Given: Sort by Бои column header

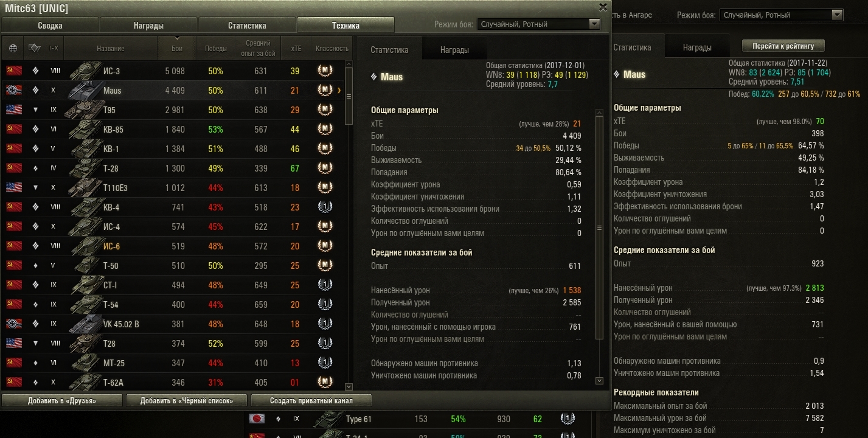Looking at the screenshot, I should click(x=176, y=48).
